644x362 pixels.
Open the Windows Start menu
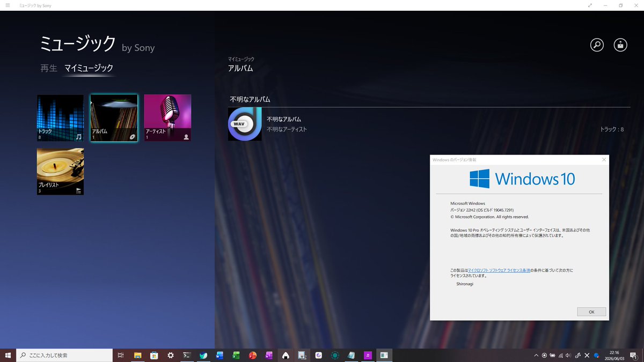pos(8,355)
